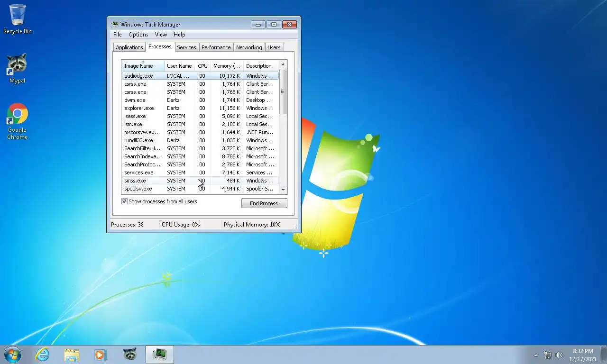
Task: Open Windows Media Player taskbar icon
Action: click(101, 355)
